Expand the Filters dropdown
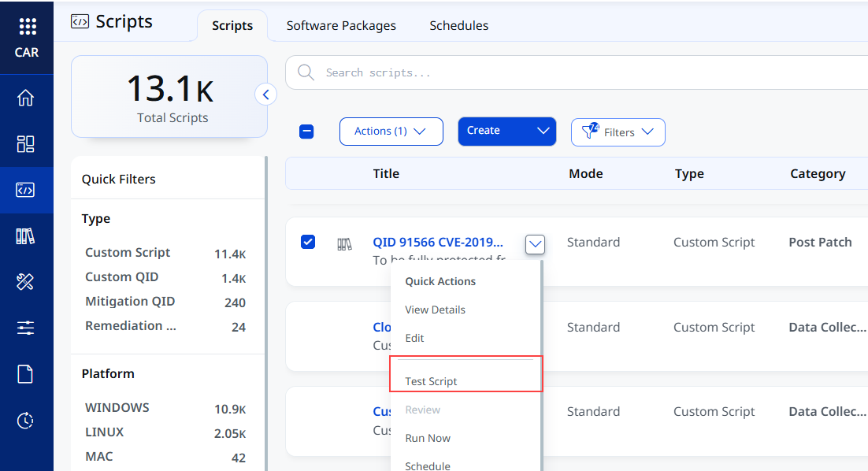Image resolution: width=868 pixels, height=471 pixels. pyautogui.click(x=618, y=132)
